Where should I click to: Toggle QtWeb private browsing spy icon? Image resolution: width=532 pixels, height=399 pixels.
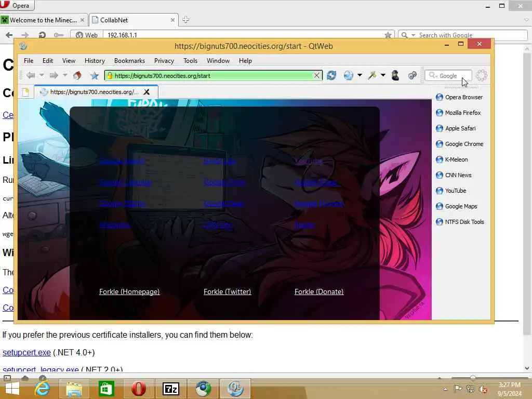(395, 75)
